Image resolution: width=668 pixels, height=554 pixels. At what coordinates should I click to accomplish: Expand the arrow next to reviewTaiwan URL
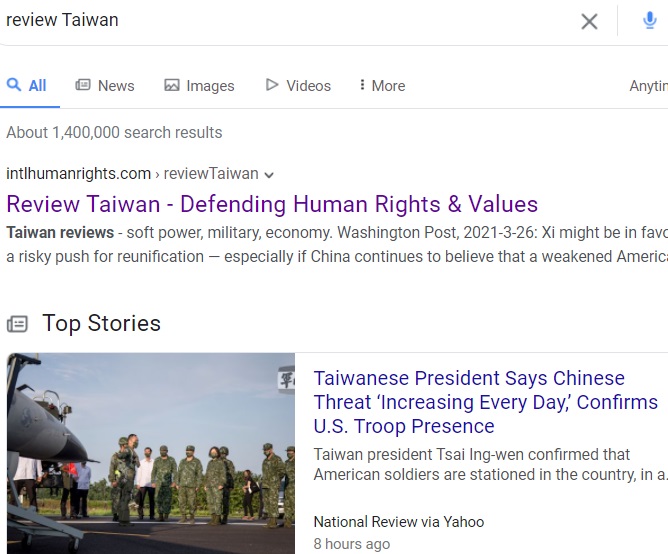click(x=269, y=175)
